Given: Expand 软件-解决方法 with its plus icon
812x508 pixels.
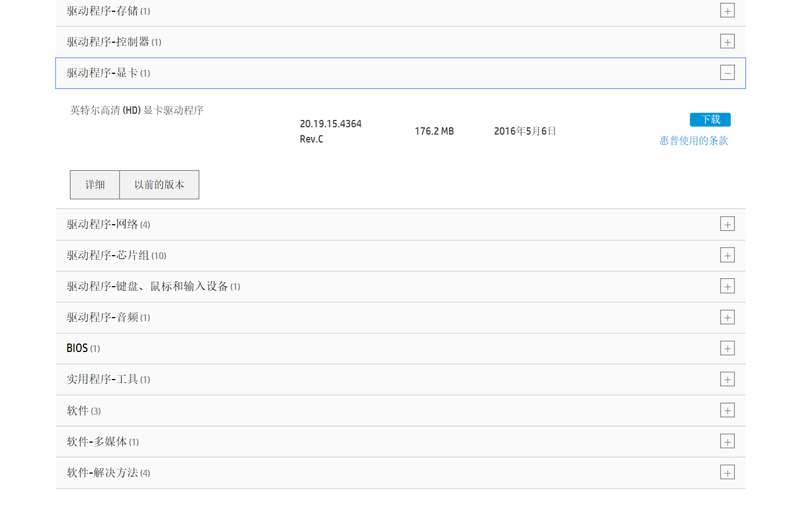Looking at the screenshot, I should click(727, 472).
